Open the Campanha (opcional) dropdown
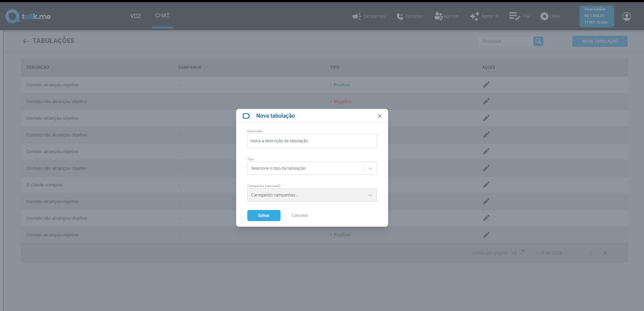 coord(312,195)
